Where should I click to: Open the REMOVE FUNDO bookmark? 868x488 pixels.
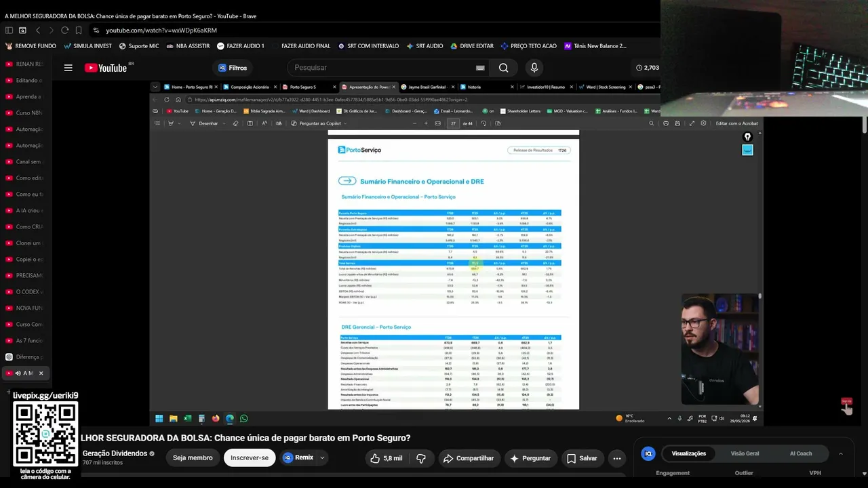[31, 46]
